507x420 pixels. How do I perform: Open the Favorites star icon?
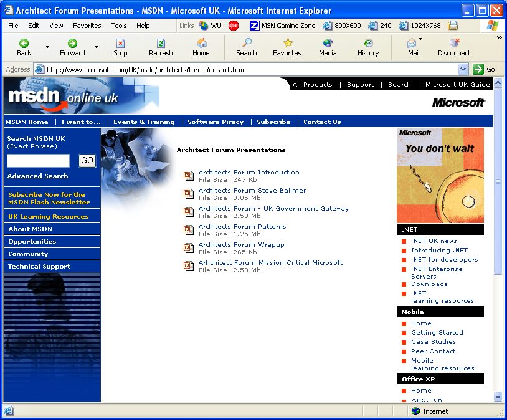coord(287,43)
